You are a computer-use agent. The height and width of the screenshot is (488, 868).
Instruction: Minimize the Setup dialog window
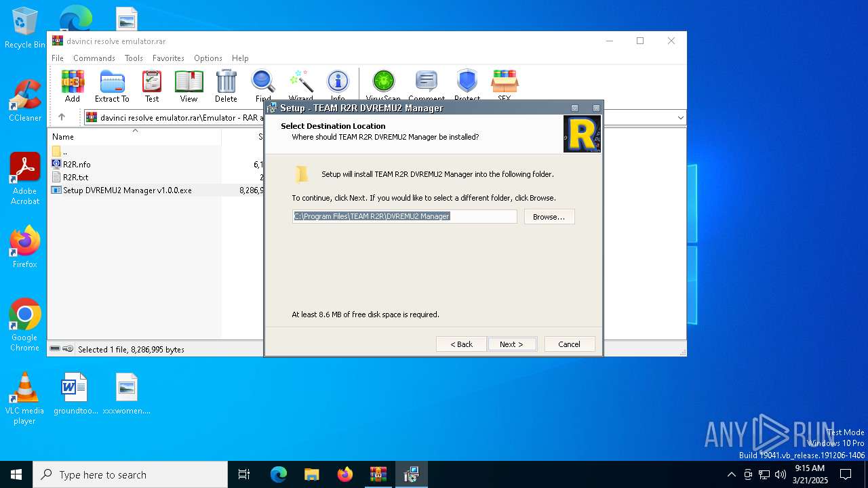574,108
